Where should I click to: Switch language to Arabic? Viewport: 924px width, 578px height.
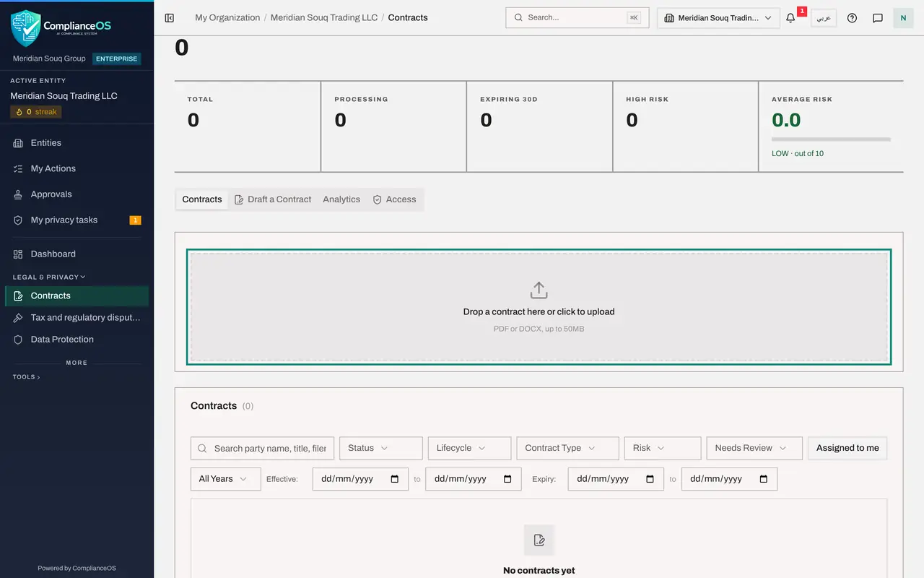coord(824,18)
